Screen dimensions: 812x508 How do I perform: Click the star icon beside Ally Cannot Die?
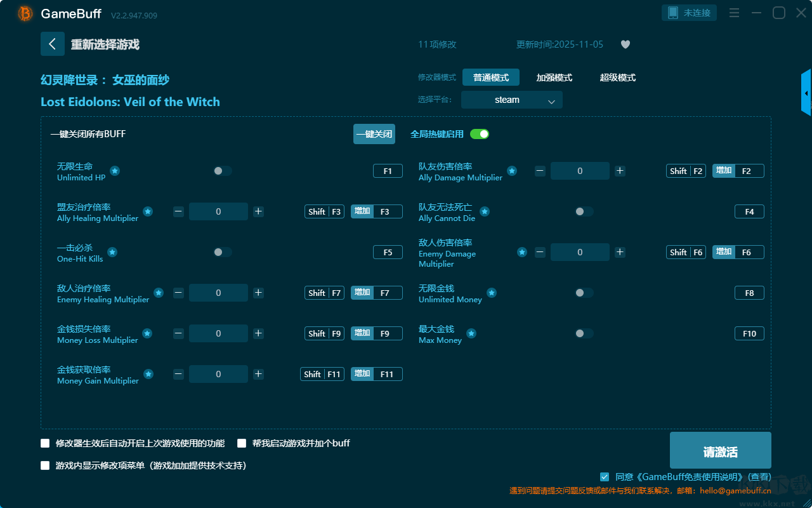coord(485,211)
